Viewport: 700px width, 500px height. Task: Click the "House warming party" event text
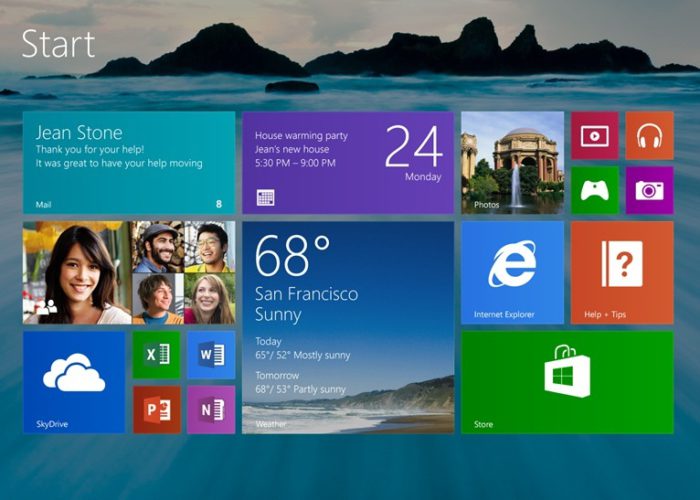301,135
